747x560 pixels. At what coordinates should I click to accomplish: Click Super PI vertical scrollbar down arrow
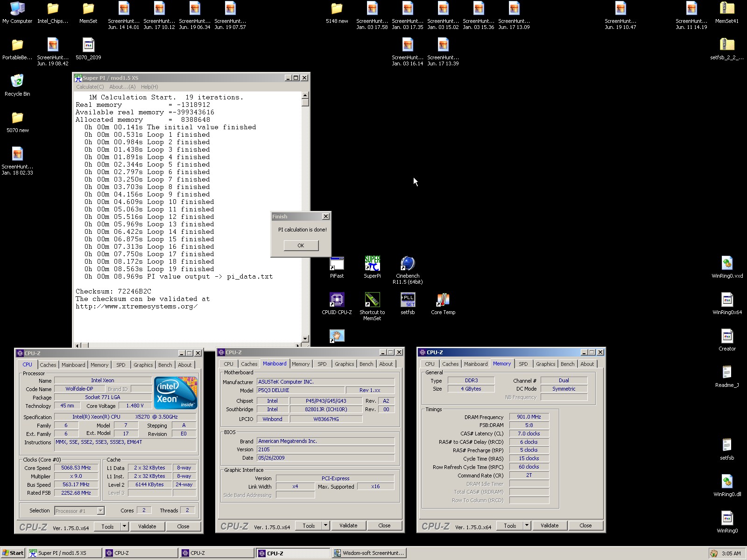click(x=305, y=339)
